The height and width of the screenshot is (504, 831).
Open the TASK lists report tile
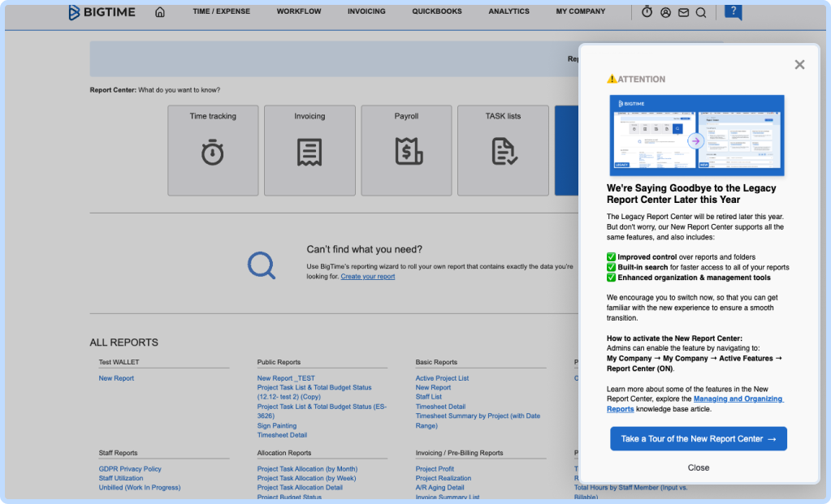(503, 150)
